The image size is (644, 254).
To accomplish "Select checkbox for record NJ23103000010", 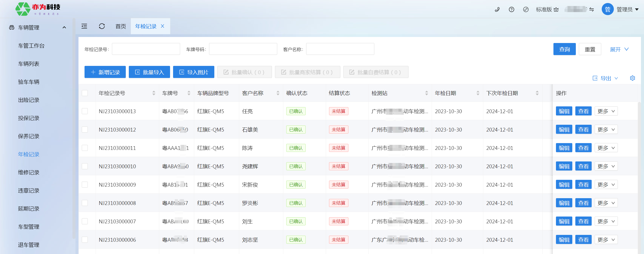I will click(x=85, y=166).
